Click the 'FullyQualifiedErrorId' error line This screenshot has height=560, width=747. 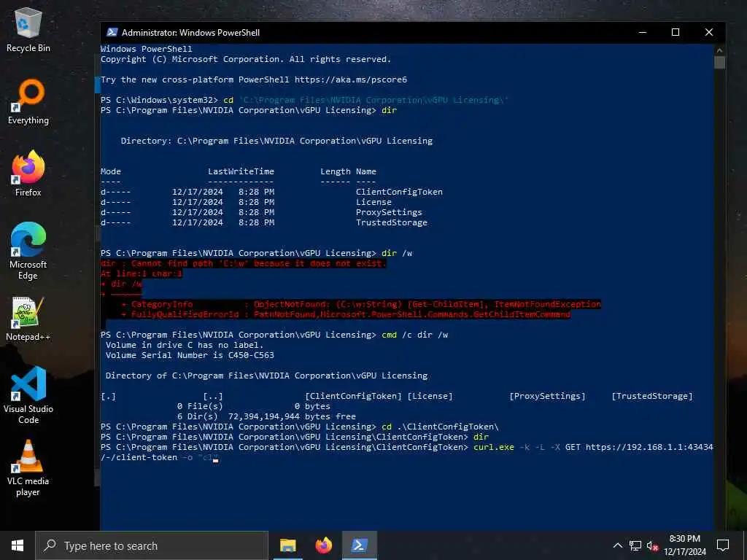coord(346,314)
